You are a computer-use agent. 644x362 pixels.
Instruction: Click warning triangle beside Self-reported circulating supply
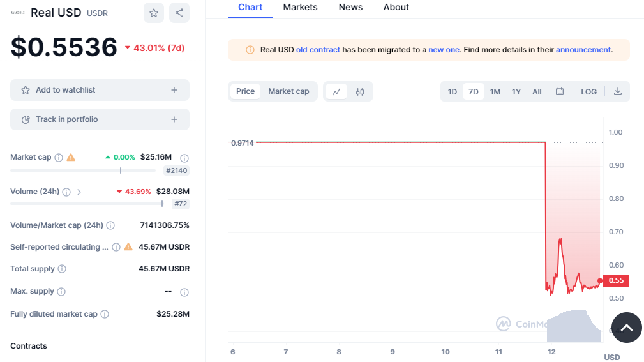click(128, 247)
